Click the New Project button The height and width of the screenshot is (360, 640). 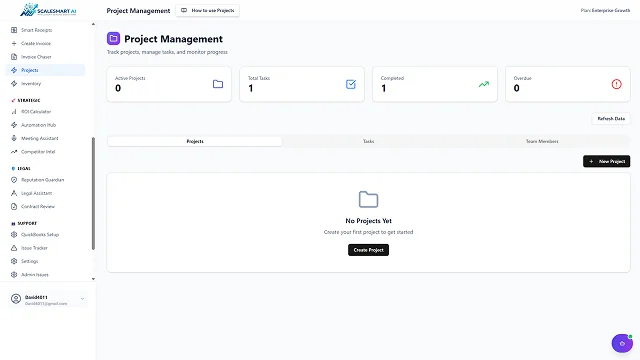[607, 161]
